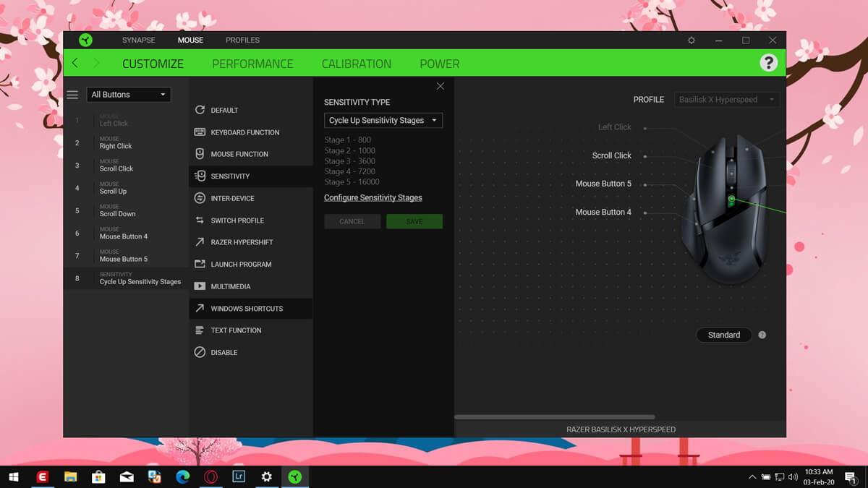Go forward with the right arrow

(96, 64)
